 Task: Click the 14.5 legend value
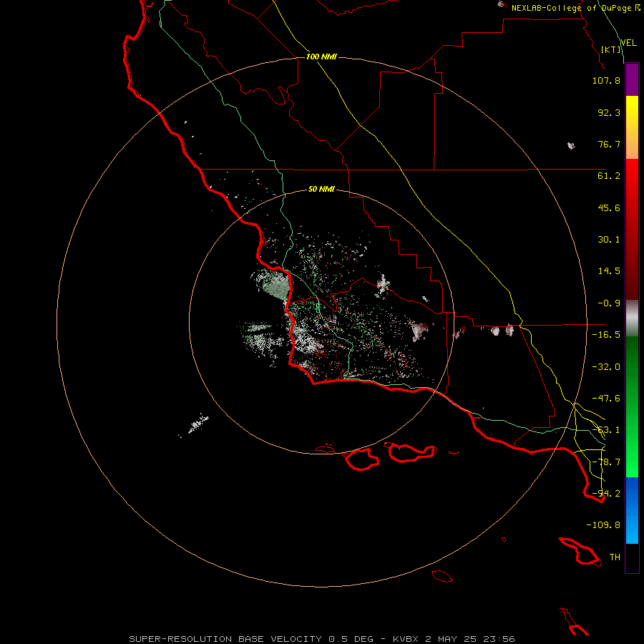coord(609,271)
